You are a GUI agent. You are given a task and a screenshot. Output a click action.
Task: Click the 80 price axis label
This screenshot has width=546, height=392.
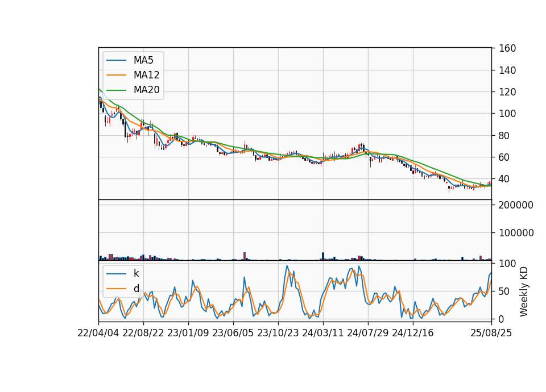click(504, 136)
